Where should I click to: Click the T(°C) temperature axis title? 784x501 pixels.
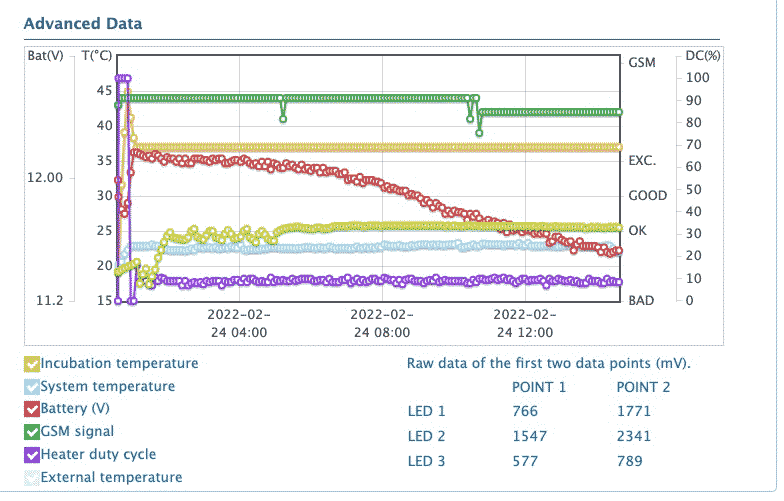pyautogui.click(x=98, y=57)
